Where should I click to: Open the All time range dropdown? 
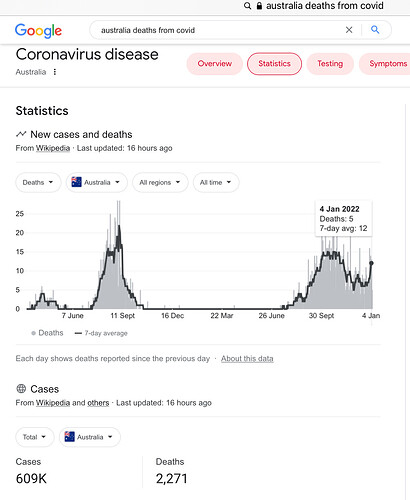pyautogui.click(x=216, y=182)
